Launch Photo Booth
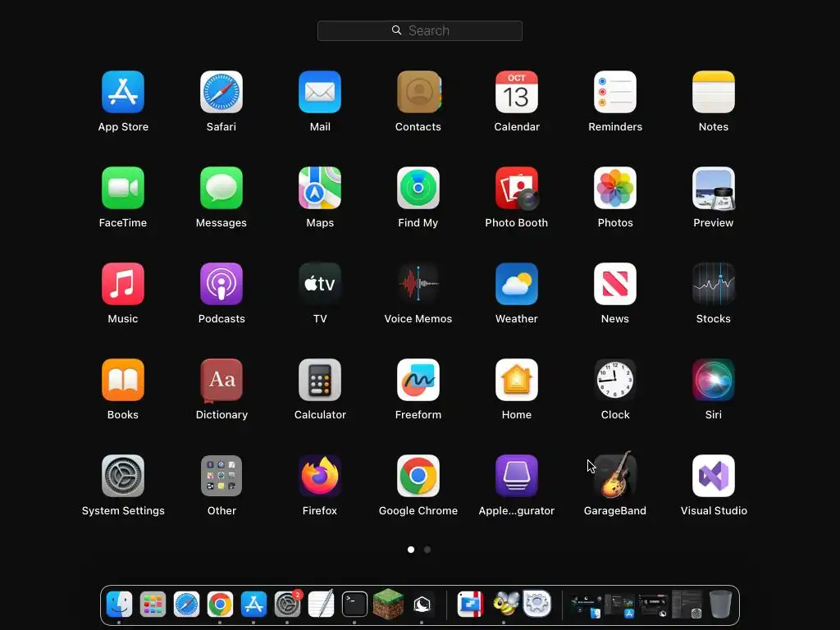The image size is (840, 630). [517, 188]
